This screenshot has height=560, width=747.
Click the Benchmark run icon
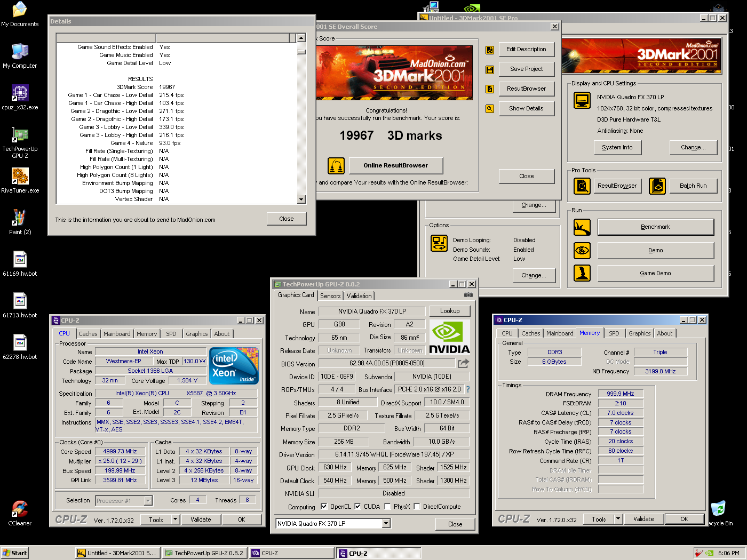pyautogui.click(x=582, y=227)
